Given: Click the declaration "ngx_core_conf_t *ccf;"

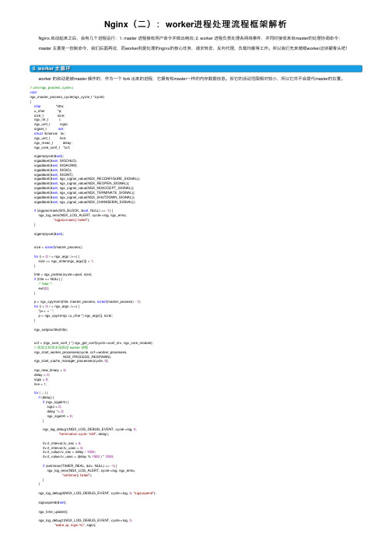Looking at the screenshot, I should point(52,147).
